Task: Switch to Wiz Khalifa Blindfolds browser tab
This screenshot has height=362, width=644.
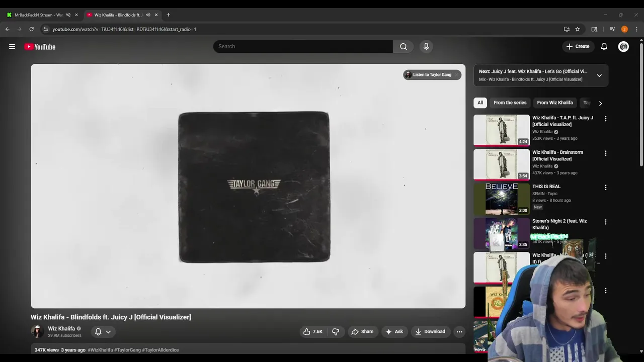Action: pyautogui.click(x=118, y=15)
